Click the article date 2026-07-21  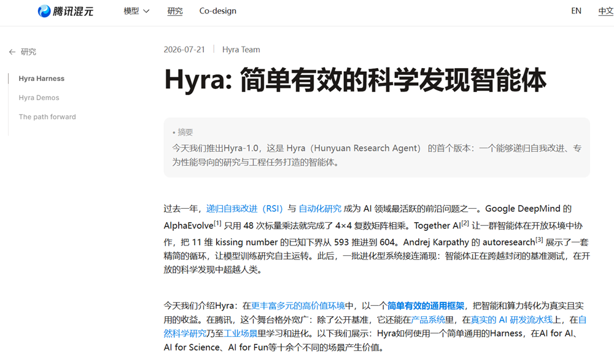tap(184, 50)
